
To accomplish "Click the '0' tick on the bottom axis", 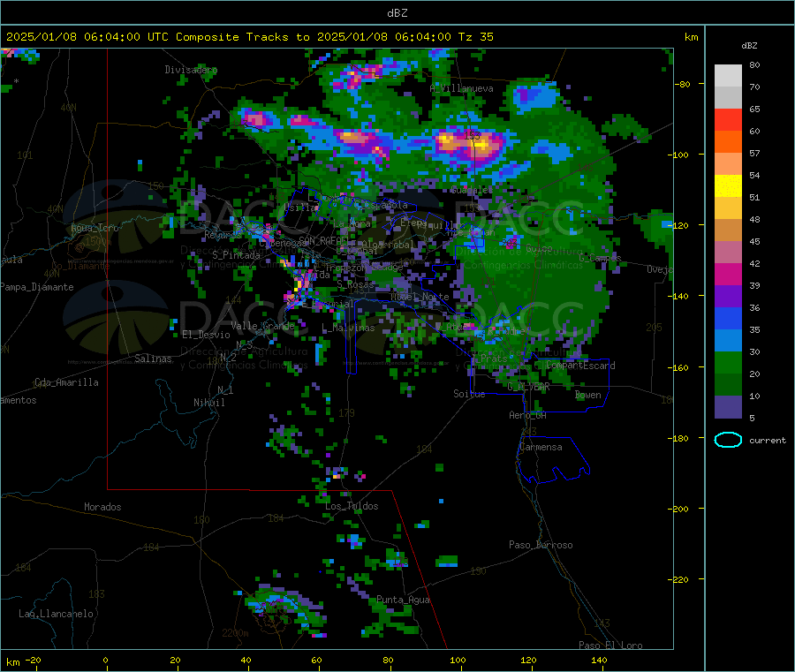I will tap(105, 660).
